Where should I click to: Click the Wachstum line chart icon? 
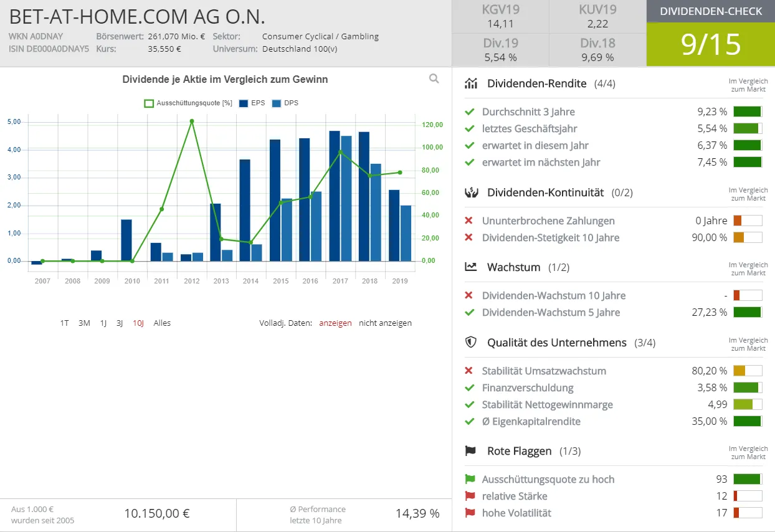(x=471, y=267)
